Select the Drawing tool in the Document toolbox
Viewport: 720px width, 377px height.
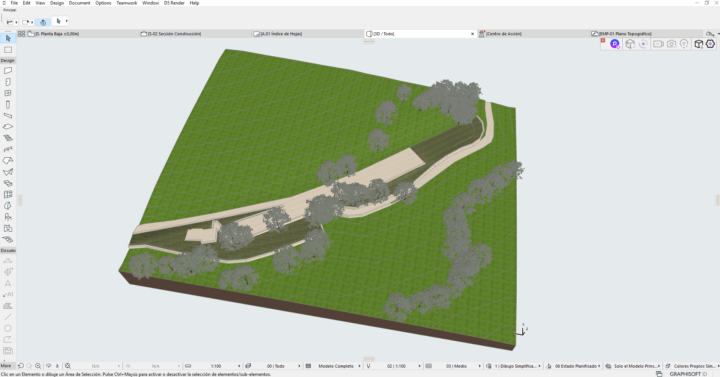8,351
